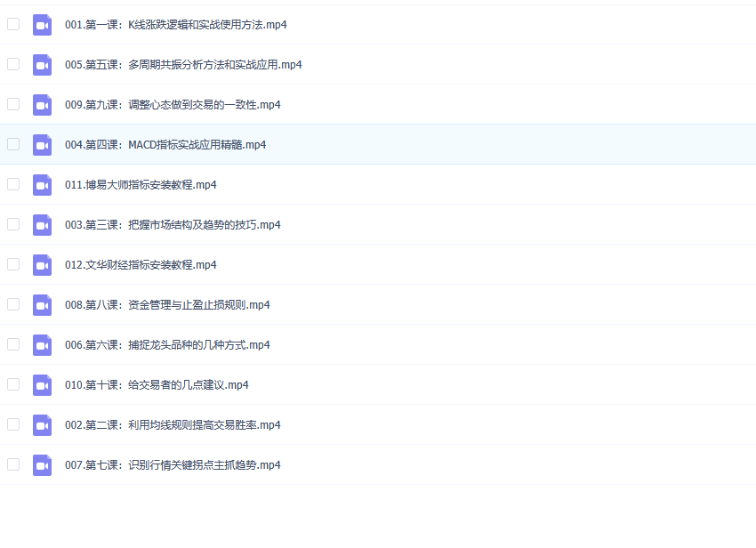The width and height of the screenshot is (756, 548).
Task: Open the 011 博易大师指标安装教程 video
Action: pyautogui.click(x=142, y=184)
